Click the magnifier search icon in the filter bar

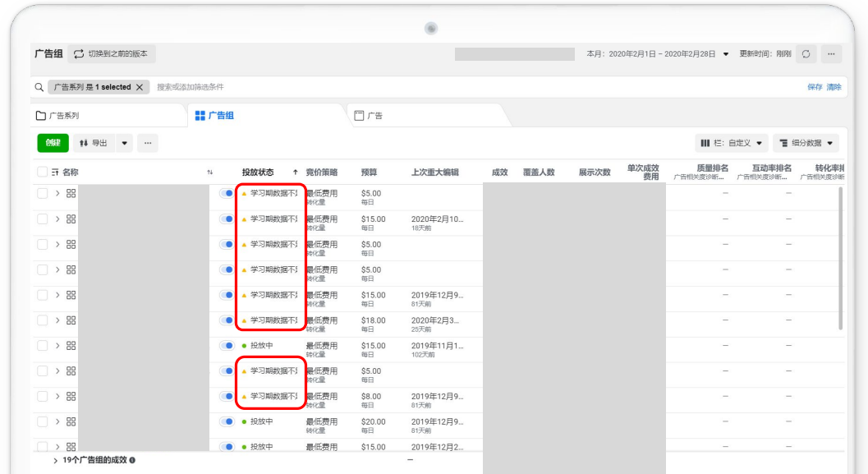point(39,87)
